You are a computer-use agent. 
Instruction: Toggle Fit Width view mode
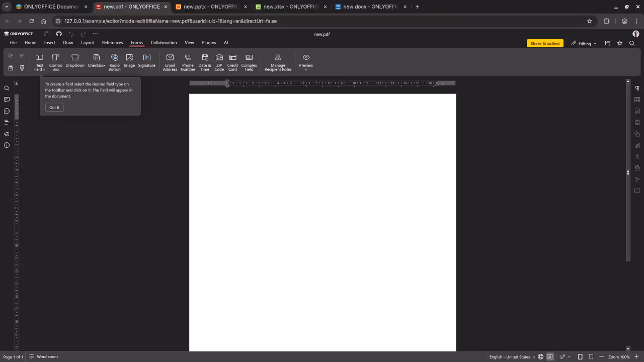(x=591, y=356)
